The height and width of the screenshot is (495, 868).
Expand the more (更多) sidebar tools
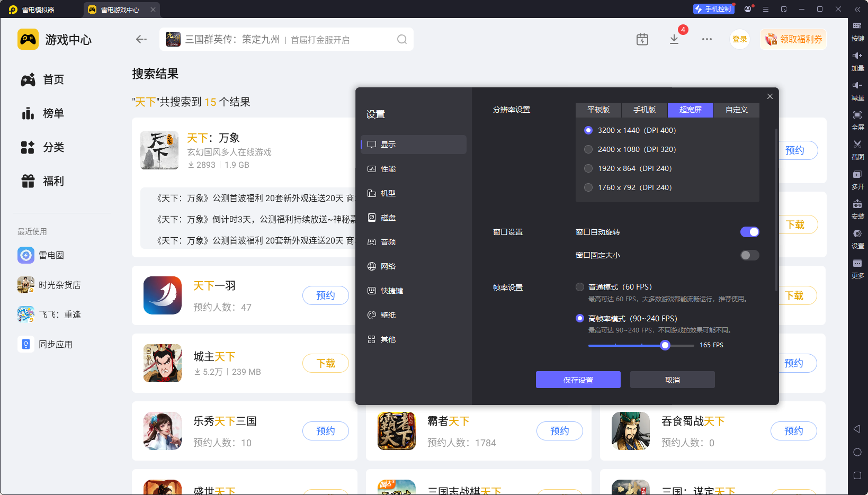[857, 264]
